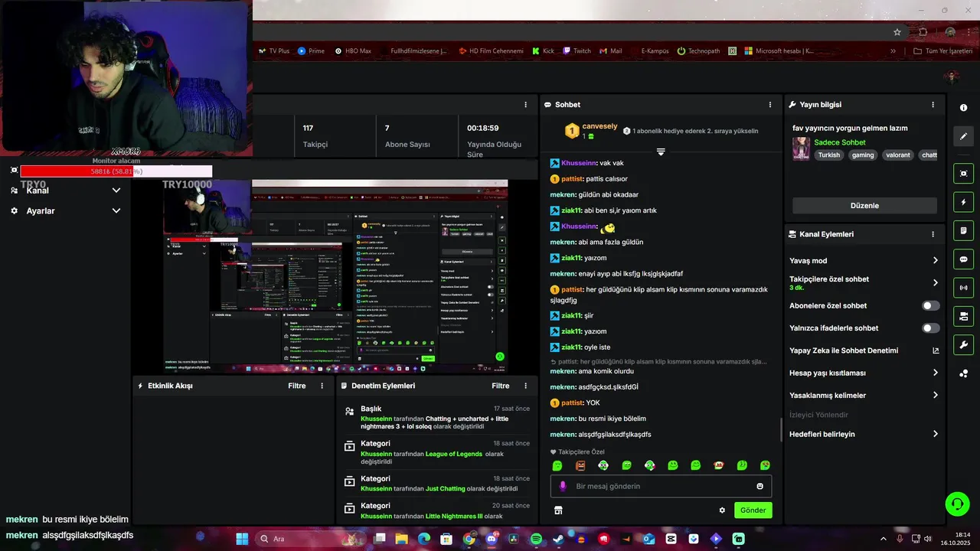Click the chat bubble sidebar icon

click(964, 259)
